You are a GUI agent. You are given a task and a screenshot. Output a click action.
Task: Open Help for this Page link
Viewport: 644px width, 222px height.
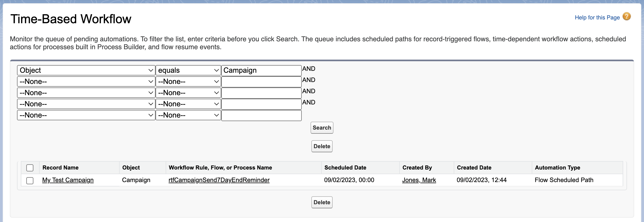point(597,17)
